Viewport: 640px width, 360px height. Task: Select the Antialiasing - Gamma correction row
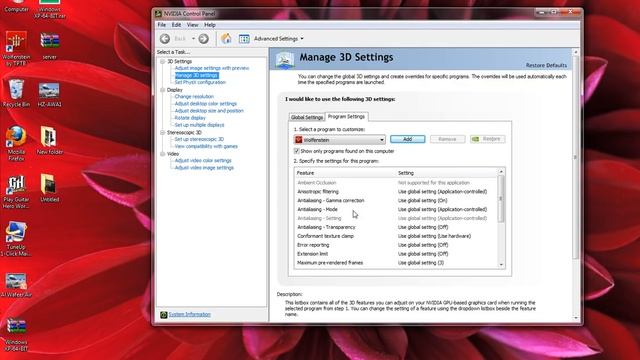pos(396,201)
